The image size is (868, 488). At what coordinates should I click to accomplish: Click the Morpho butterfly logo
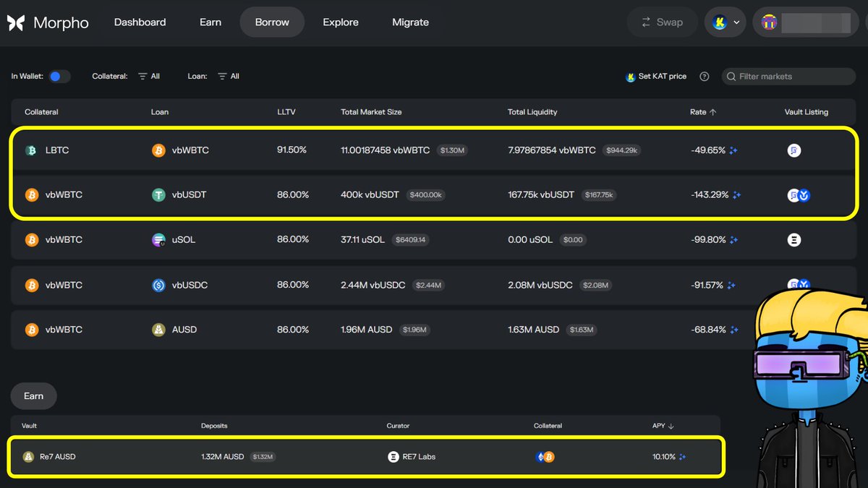pyautogui.click(x=16, y=22)
